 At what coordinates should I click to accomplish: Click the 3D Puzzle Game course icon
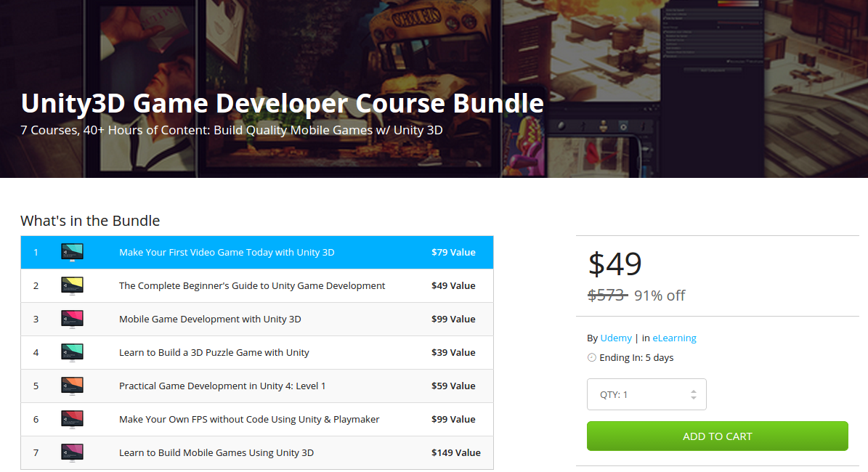(72, 353)
